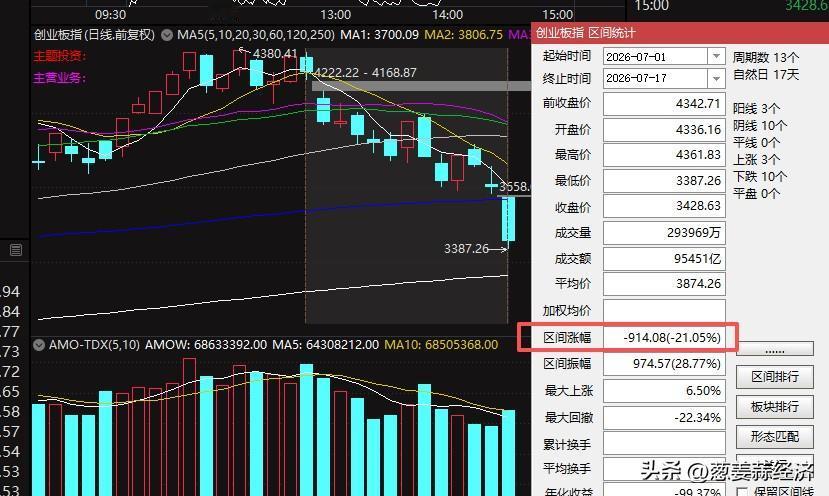Click the 创业板指 区间统计 dialog title bar

(x=680, y=33)
